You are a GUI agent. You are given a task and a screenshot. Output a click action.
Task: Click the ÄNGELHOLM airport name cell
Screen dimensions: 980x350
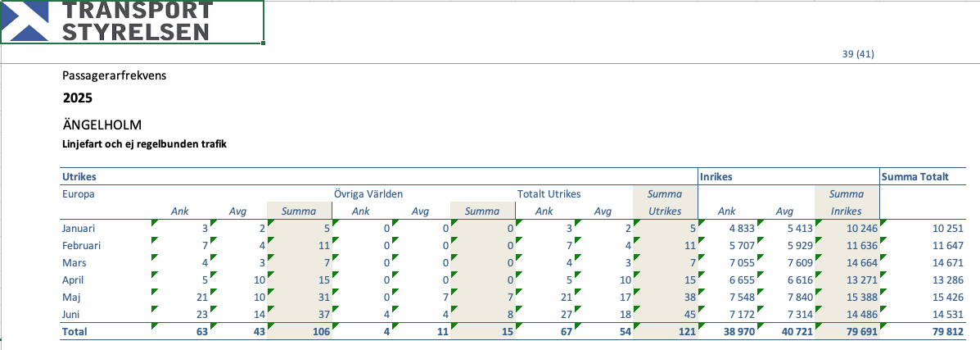[102, 125]
